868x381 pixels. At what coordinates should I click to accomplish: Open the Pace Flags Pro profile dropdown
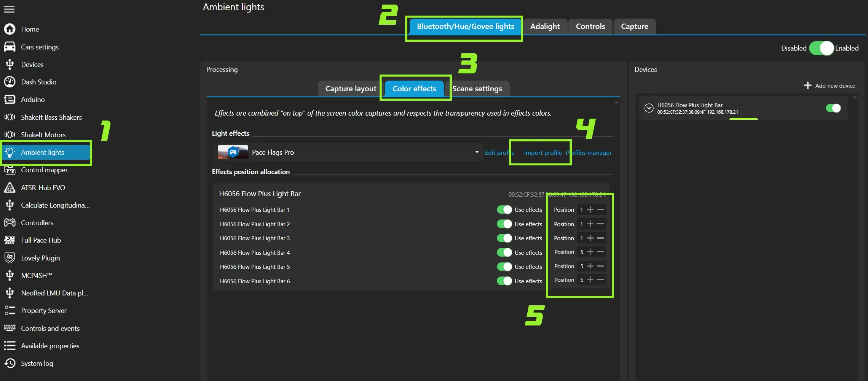(x=476, y=152)
